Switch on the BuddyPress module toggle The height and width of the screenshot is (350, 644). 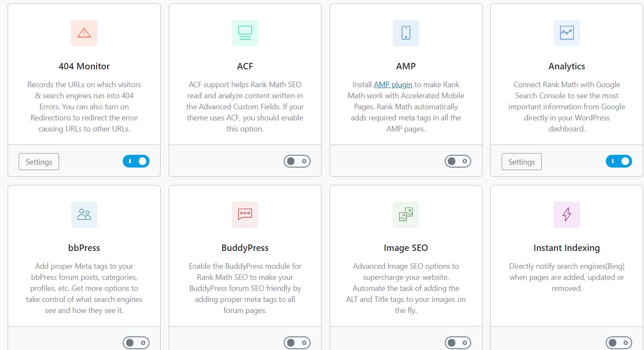(297, 343)
